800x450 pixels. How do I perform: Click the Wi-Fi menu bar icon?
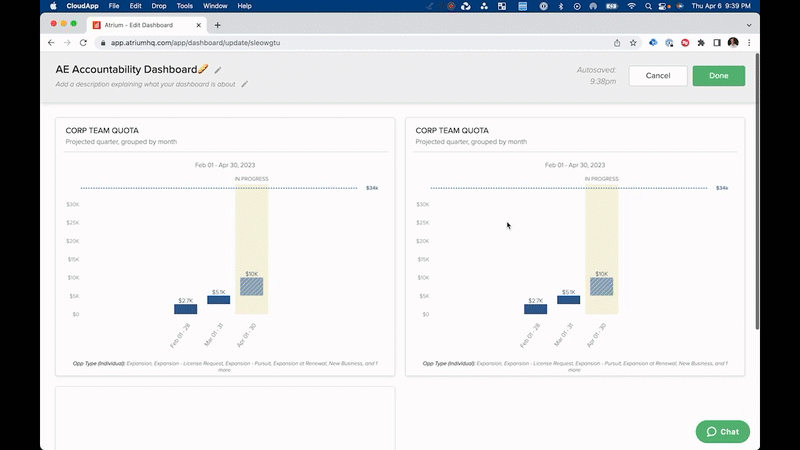pyautogui.click(x=632, y=6)
